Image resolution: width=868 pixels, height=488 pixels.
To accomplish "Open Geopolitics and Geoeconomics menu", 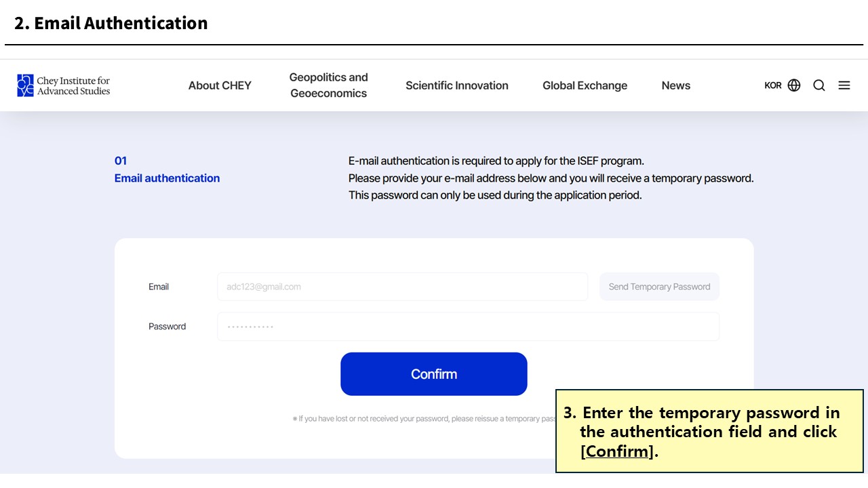I will (x=329, y=85).
